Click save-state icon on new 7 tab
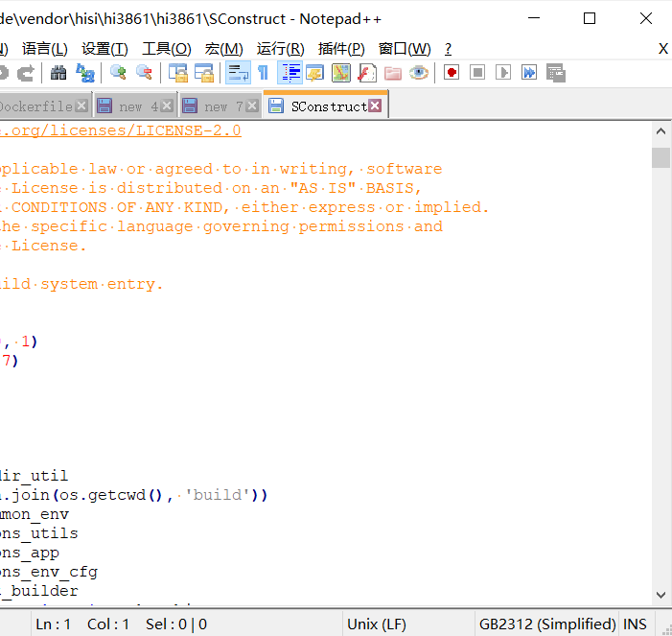Image resolution: width=672 pixels, height=636 pixels. 190,106
